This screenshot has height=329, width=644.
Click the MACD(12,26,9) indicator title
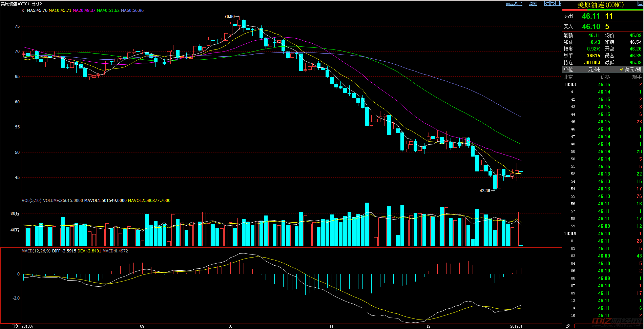coord(36,251)
